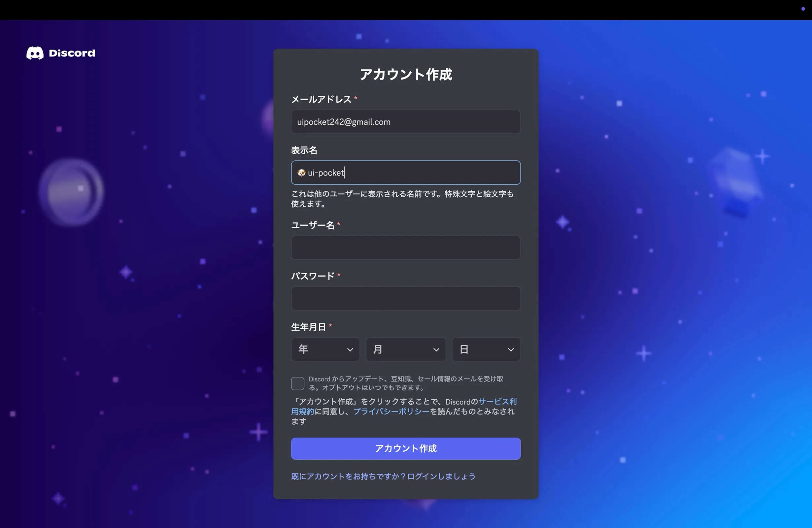Click the dog emoji in display name field
This screenshot has width=812, height=528.
[x=302, y=173]
